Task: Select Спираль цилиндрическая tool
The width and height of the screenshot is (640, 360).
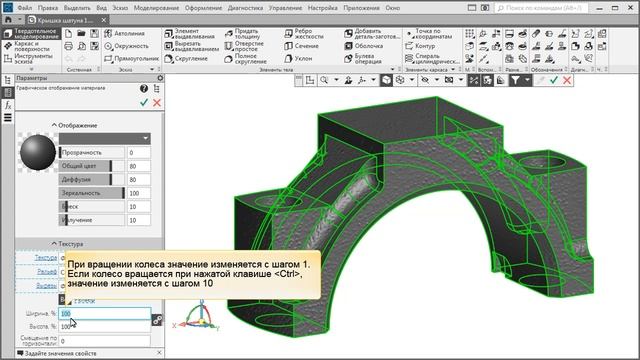Action: click(432, 59)
